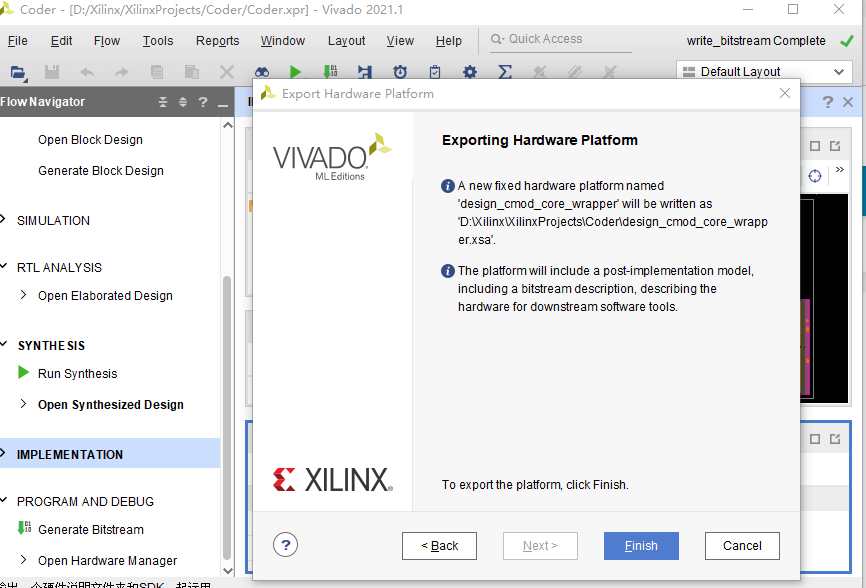Click Open Block Design
The image size is (866, 588).
click(x=90, y=140)
